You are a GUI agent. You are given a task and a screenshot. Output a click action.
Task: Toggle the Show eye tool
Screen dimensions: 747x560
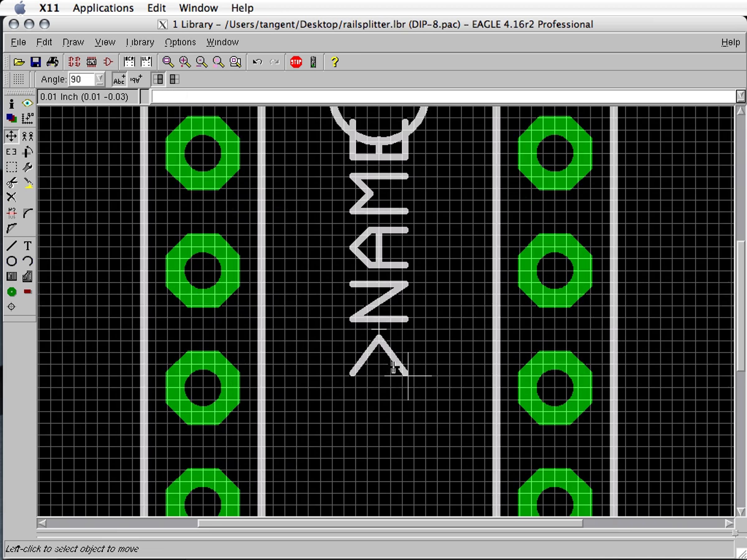click(x=28, y=103)
